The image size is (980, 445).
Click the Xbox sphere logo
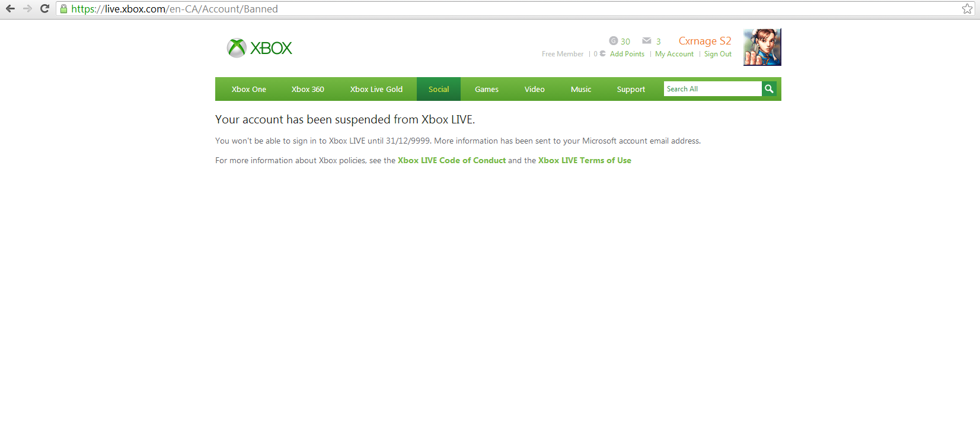click(x=237, y=48)
